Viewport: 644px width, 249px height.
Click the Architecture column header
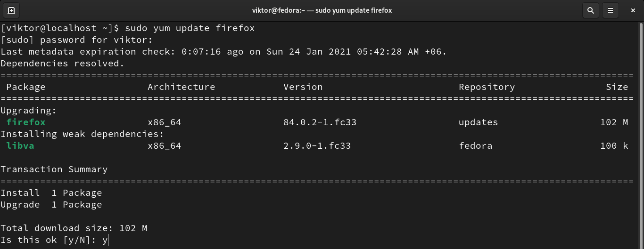tap(181, 87)
